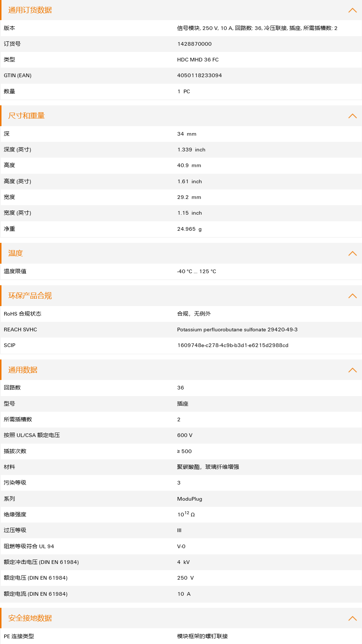Image resolution: width=362 pixels, height=644 pixels.
Task: Select the SCIP identifier value
Action: click(x=233, y=345)
